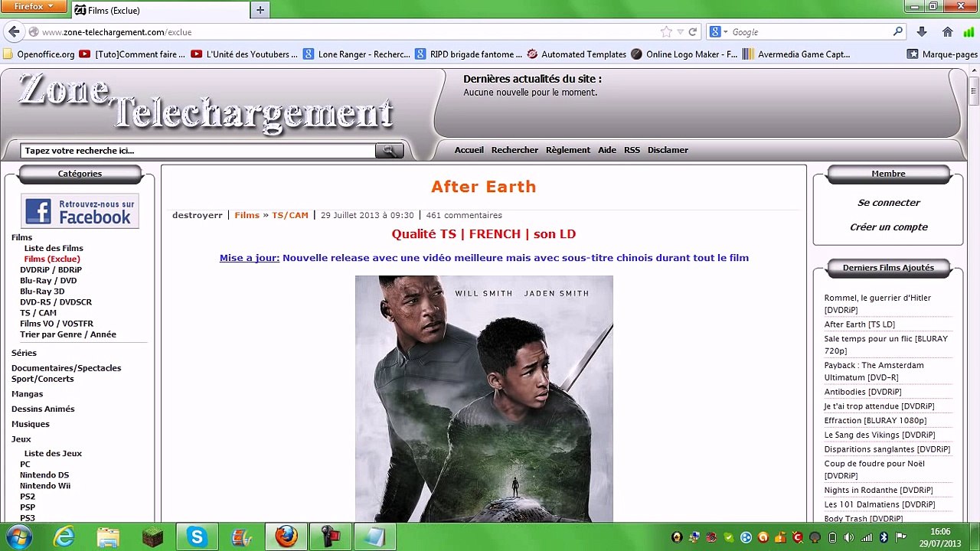Open the Films breadcrumb link
The width and height of the screenshot is (980, 551).
[x=247, y=215]
